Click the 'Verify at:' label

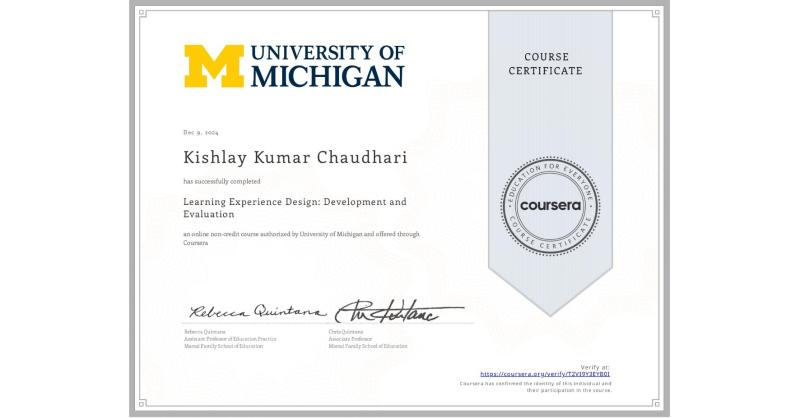(x=595, y=367)
